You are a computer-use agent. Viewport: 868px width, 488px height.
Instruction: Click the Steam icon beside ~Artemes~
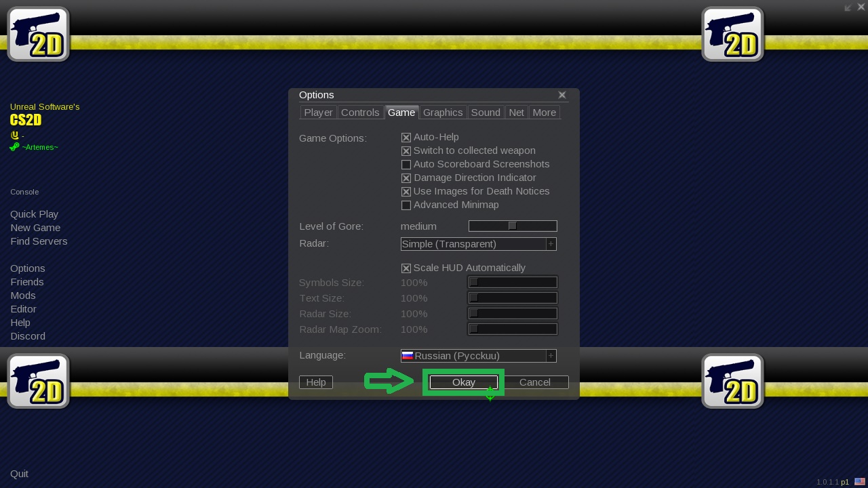click(x=14, y=146)
